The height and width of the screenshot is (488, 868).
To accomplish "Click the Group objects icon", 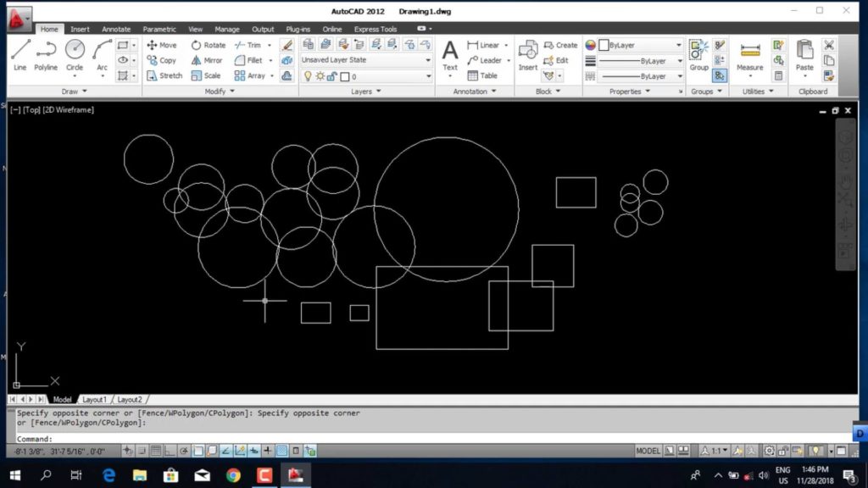I will point(698,55).
